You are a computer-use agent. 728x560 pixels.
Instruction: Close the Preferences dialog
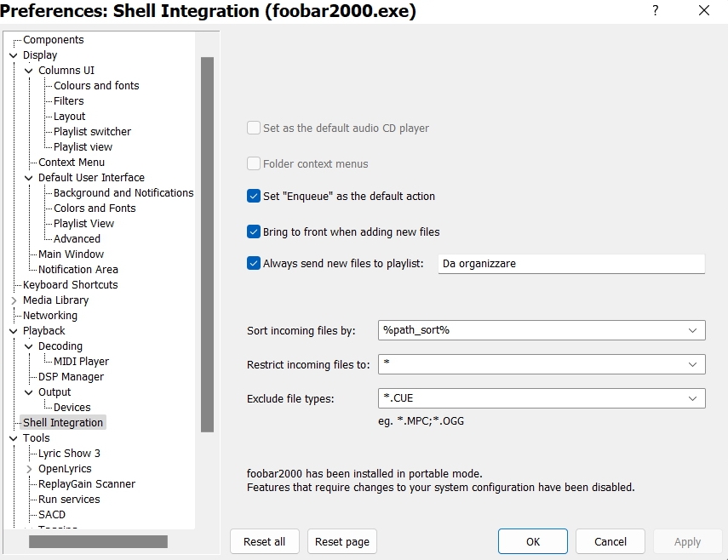tap(704, 11)
